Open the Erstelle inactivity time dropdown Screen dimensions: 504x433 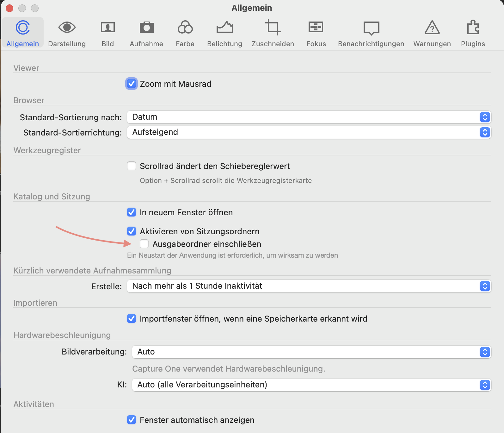click(x=309, y=286)
